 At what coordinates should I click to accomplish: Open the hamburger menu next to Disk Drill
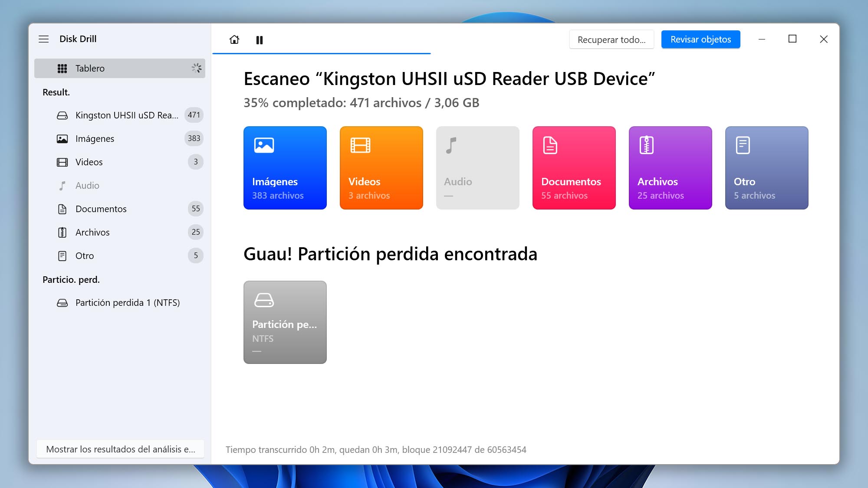[44, 39]
